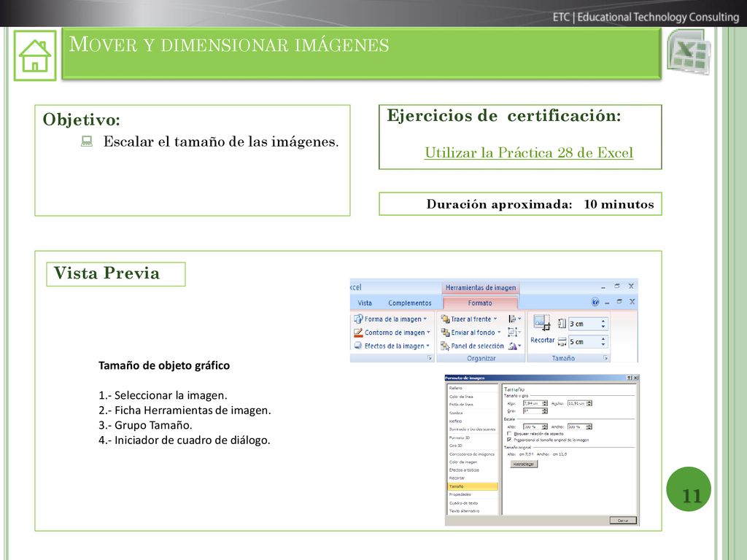Expand the Efectos de la imagen dropdown arrow

pos(427,346)
